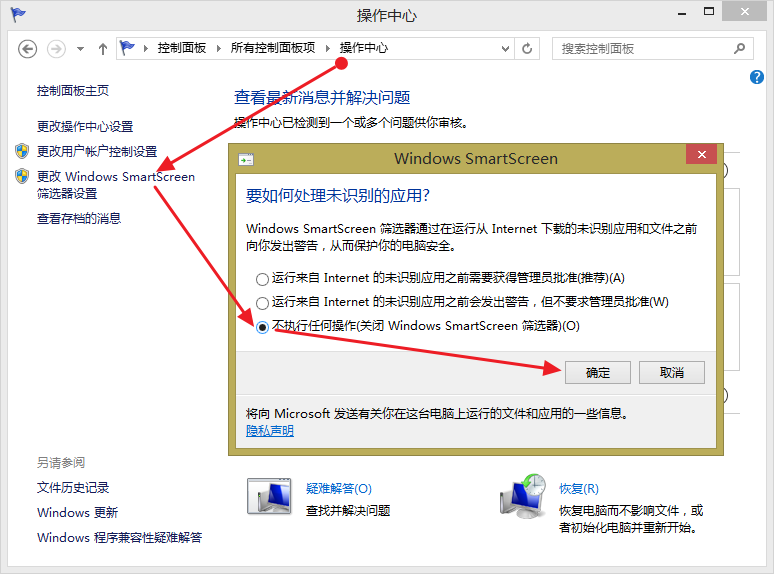Click the 取消 button
774x574 pixels.
pos(672,373)
